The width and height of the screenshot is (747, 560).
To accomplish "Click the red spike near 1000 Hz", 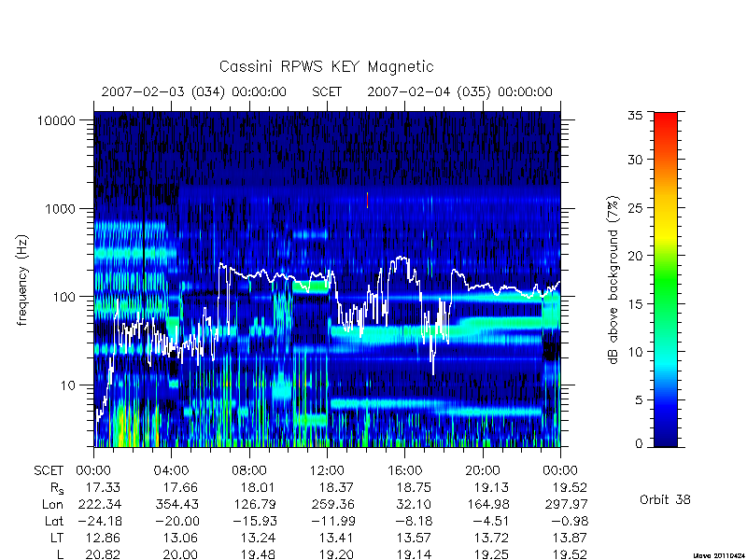I will pos(367,200).
